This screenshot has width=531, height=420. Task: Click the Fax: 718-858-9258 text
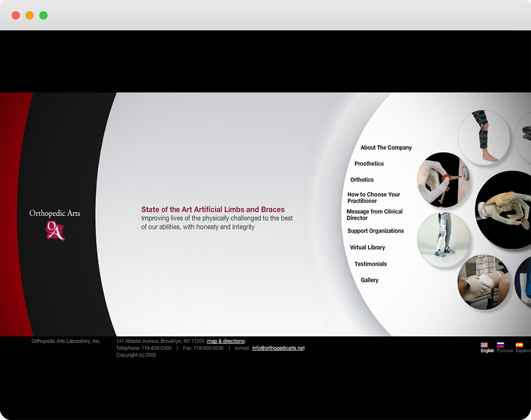pyautogui.click(x=203, y=348)
